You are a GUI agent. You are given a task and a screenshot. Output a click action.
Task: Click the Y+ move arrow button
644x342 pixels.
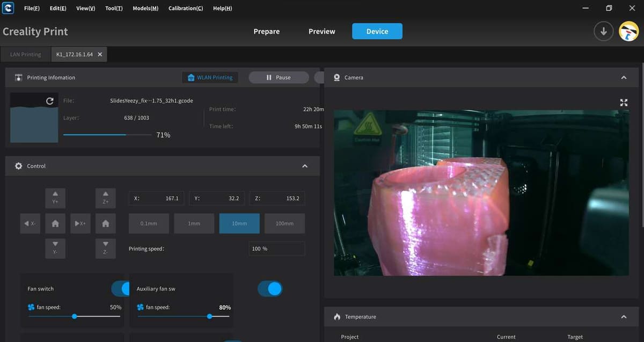coord(55,197)
